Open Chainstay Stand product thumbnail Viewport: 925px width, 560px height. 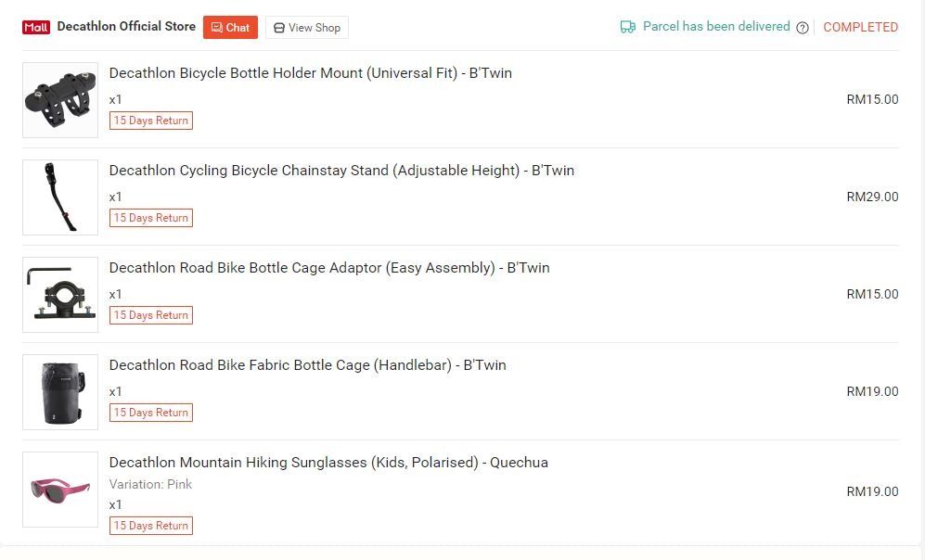click(60, 197)
